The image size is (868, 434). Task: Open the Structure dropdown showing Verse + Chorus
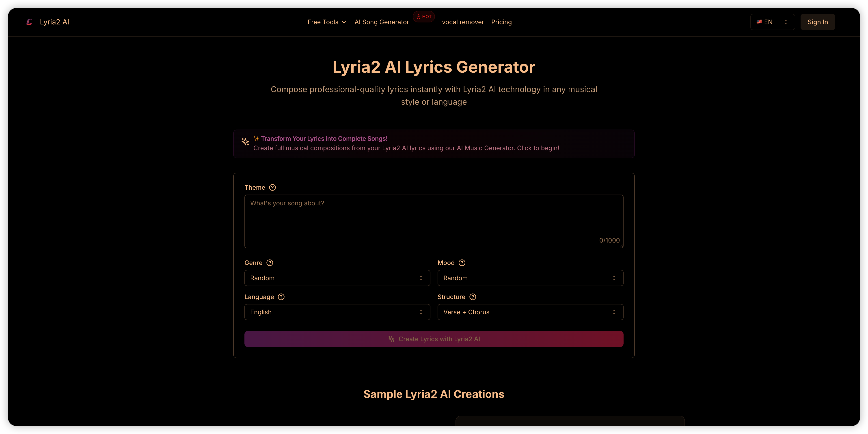530,312
